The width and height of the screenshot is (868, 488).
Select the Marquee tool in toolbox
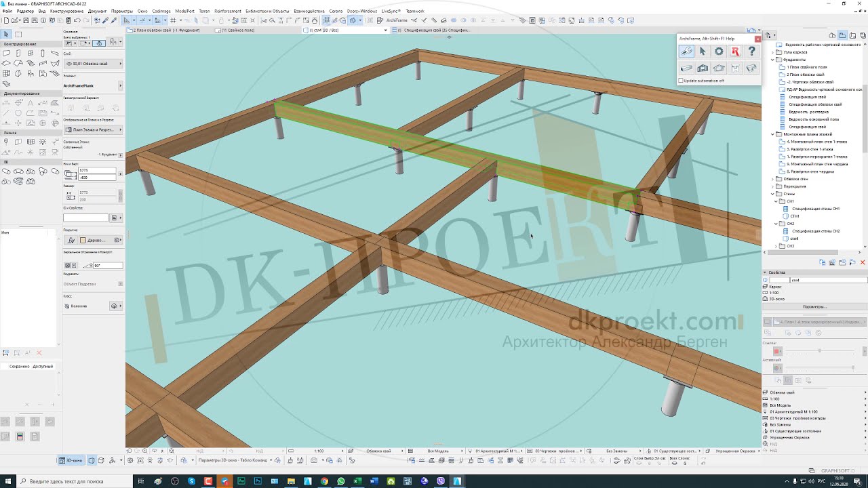coord(18,34)
